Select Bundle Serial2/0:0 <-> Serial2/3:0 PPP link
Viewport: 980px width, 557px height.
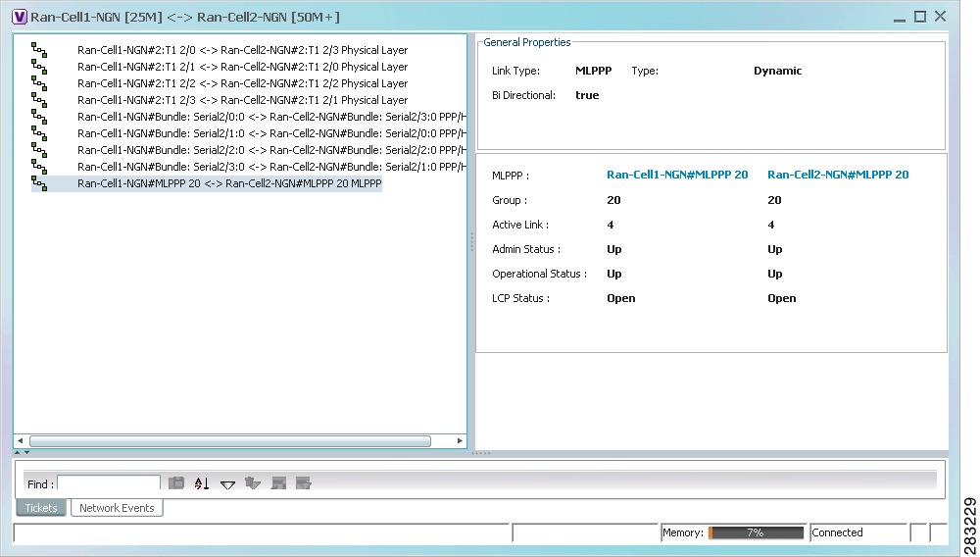pos(271,117)
